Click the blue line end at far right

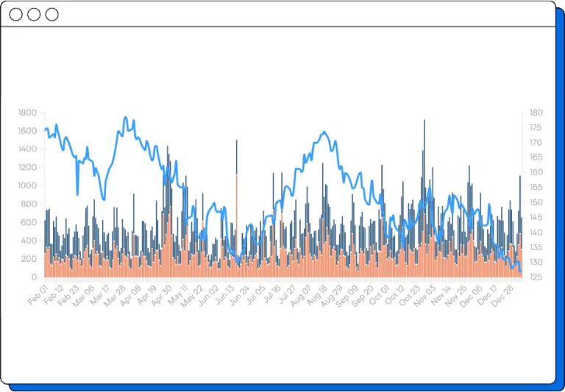521,273
